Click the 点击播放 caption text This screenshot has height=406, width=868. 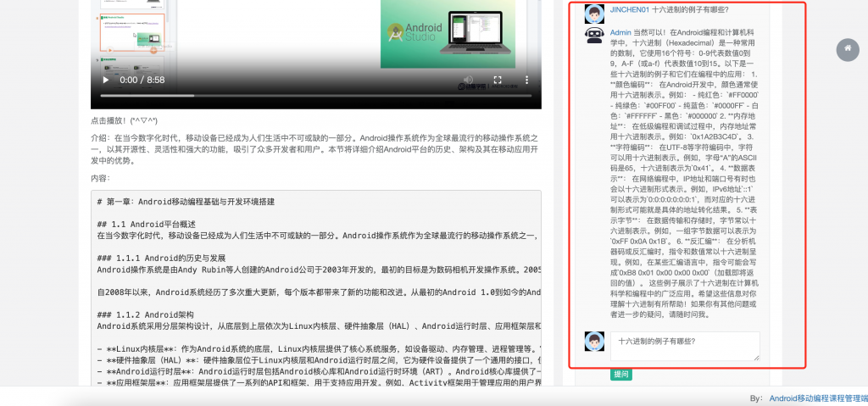pyautogui.click(x=124, y=120)
